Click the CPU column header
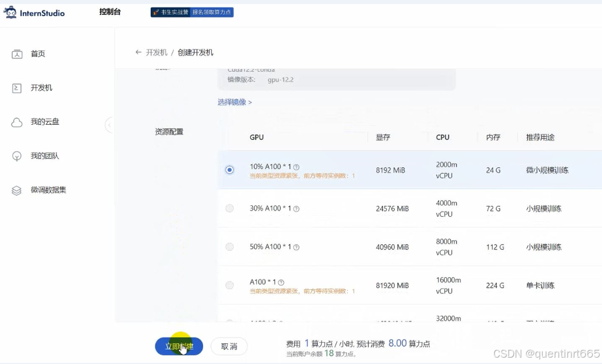Screen dimensions: 602x364 (x=443, y=137)
